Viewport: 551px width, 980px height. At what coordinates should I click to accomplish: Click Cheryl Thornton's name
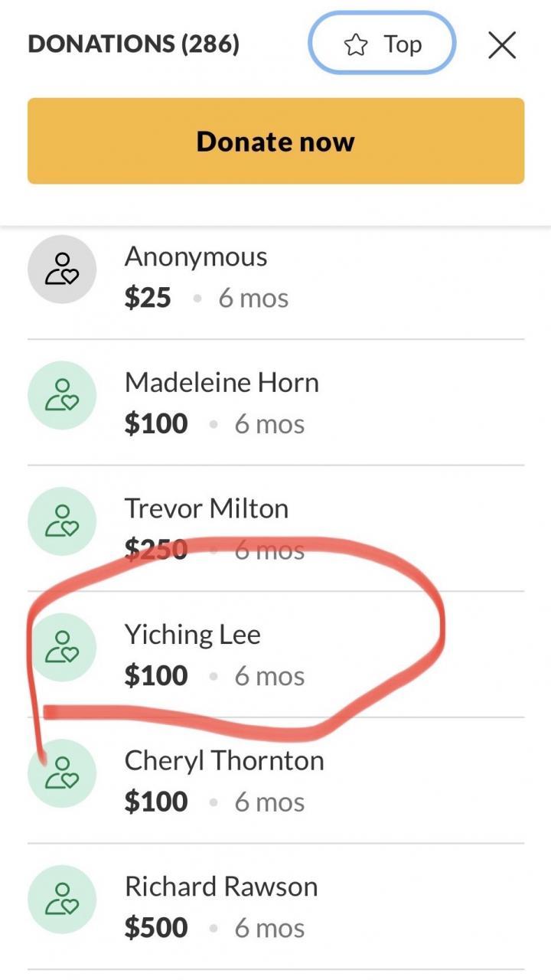point(224,760)
